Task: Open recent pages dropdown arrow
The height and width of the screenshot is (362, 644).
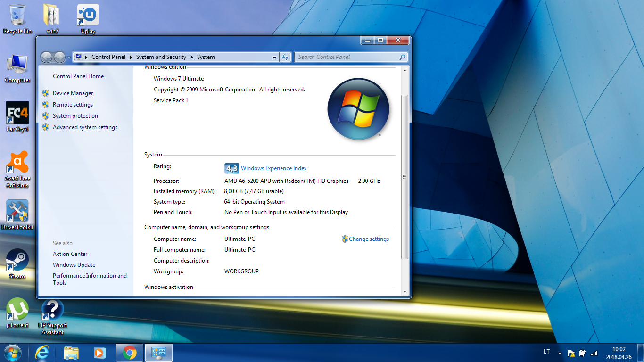Action: [x=69, y=57]
